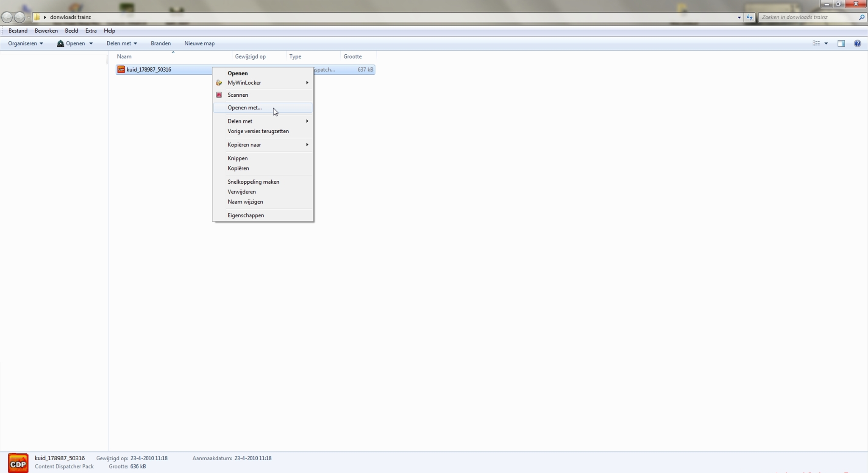Image resolution: width=868 pixels, height=473 pixels.
Task: Click the 637 kB size cell
Action: [365, 70]
